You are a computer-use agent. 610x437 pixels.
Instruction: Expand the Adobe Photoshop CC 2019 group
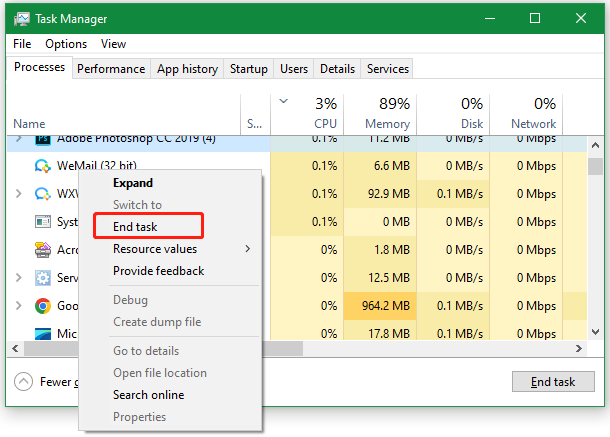[x=17, y=139]
